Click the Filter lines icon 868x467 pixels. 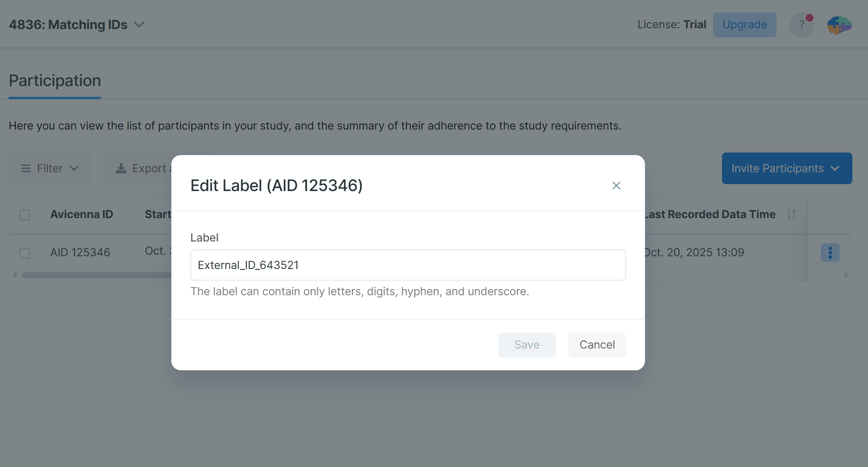pos(26,169)
